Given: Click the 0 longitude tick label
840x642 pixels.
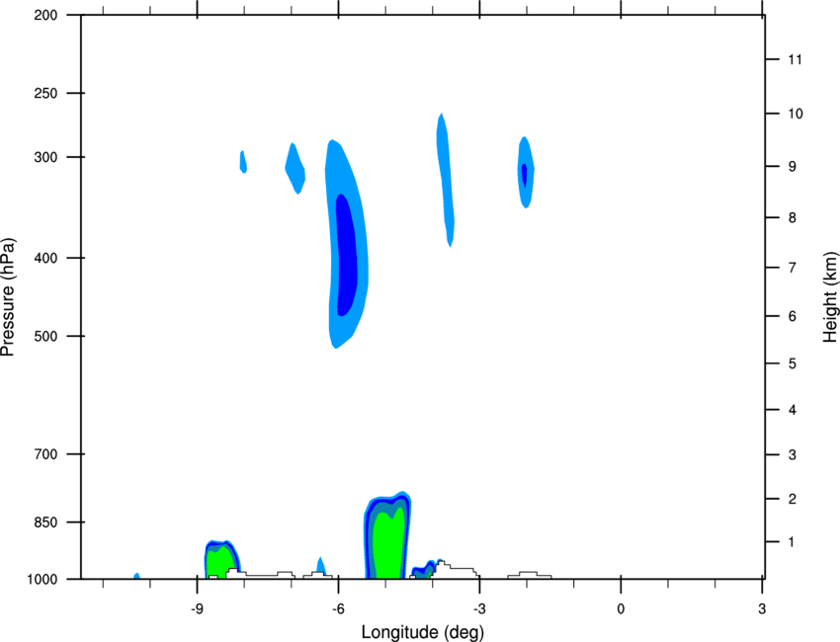Looking at the screenshot, I should [x=621, y=609].
